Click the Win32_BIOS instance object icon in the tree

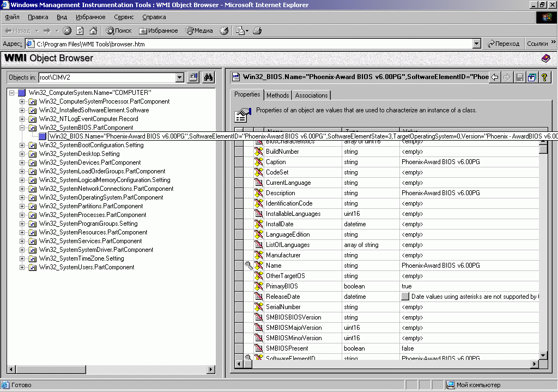tap(43, 136)
